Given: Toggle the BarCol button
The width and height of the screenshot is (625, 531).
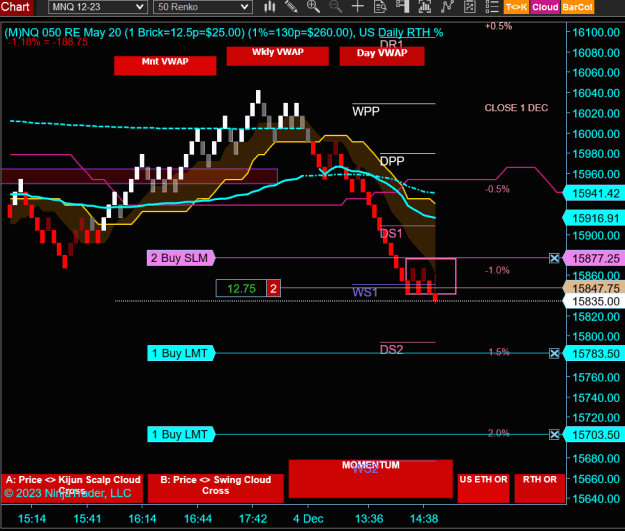Looking at the screenshot, I should click(577, 7).
